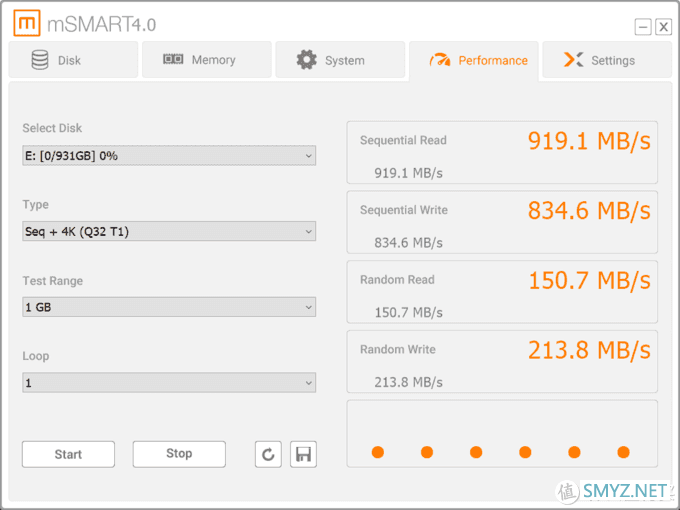Start the benchmark with Start button
Image resolution: width=680 pixels, height=510 pixels.
click(69, 454)
